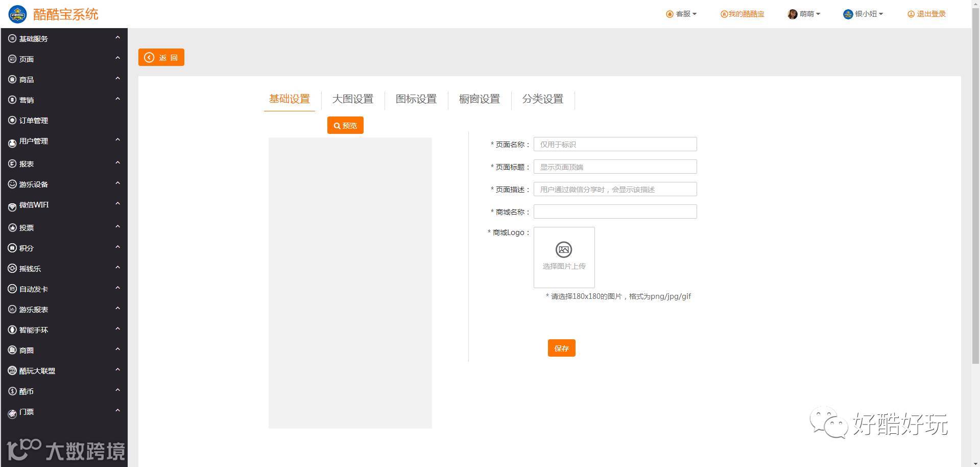Switch to the 橱窗设置 tab
This screenshot has height=467, width=980.
[480, 99]
